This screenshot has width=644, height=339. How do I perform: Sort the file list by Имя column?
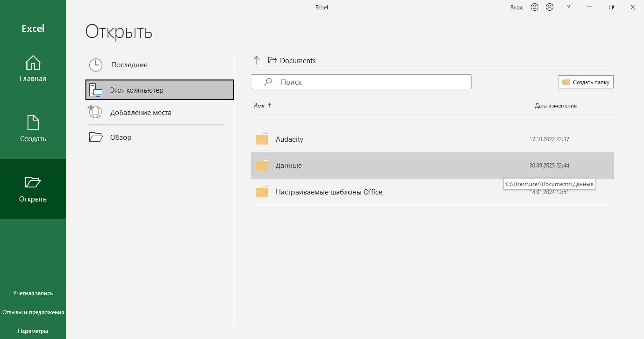(259, 106)
